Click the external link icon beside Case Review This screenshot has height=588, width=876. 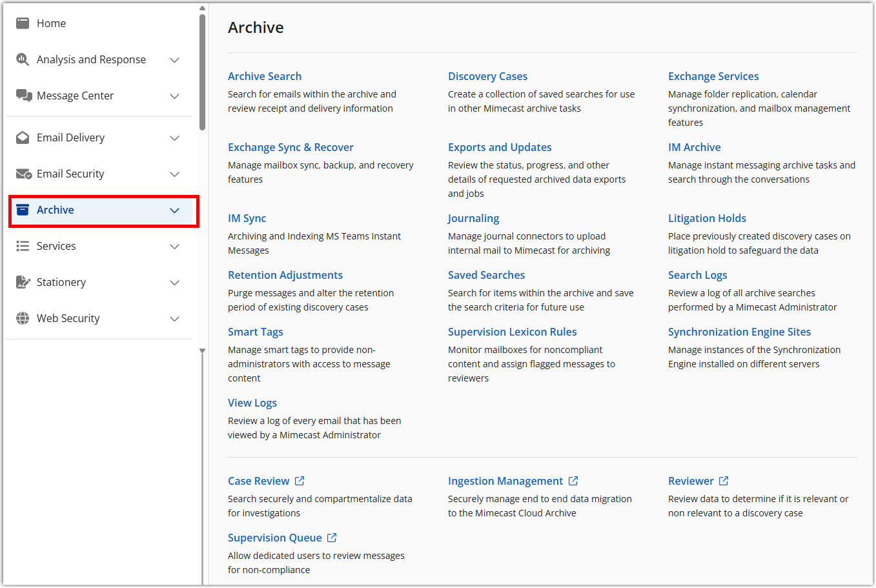click(300, 481)
